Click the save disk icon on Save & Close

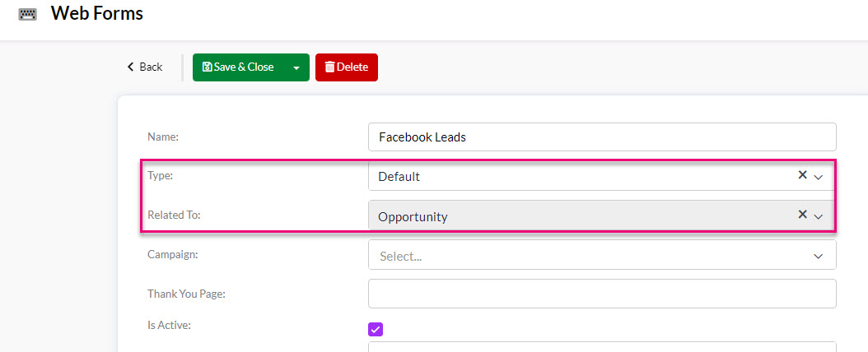207,67
